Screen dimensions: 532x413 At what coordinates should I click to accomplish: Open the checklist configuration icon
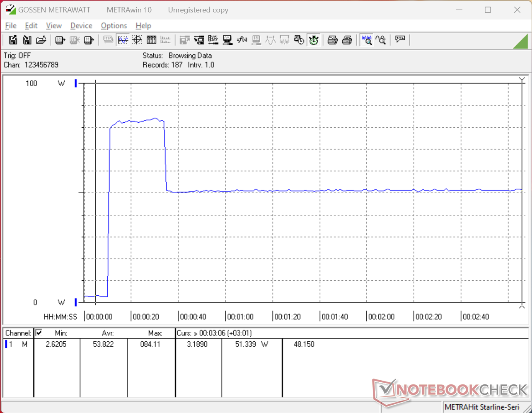(x=213, y=40)
